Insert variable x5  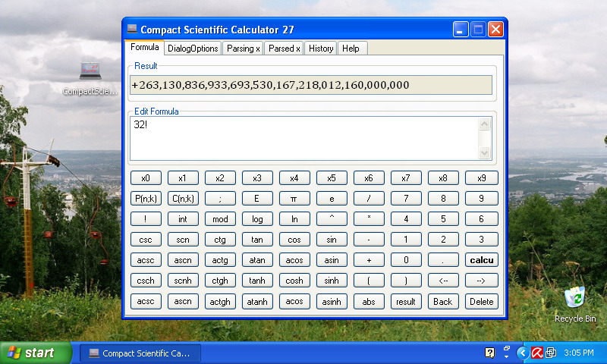pyautogui.click(x=332, y=178)
